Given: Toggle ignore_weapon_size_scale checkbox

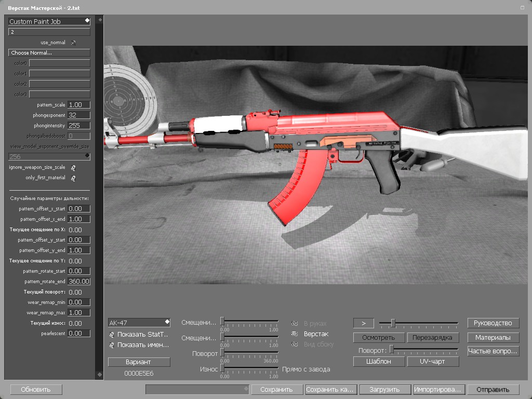Looking at the screenshot, I should pos(73,167).
